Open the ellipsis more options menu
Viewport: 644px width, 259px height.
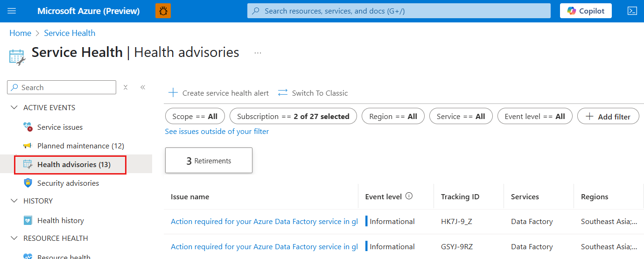point(258,53)
